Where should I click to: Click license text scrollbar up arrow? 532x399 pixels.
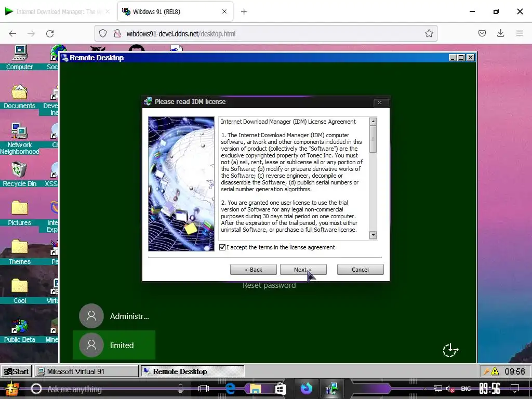click(x=373, y=122)
